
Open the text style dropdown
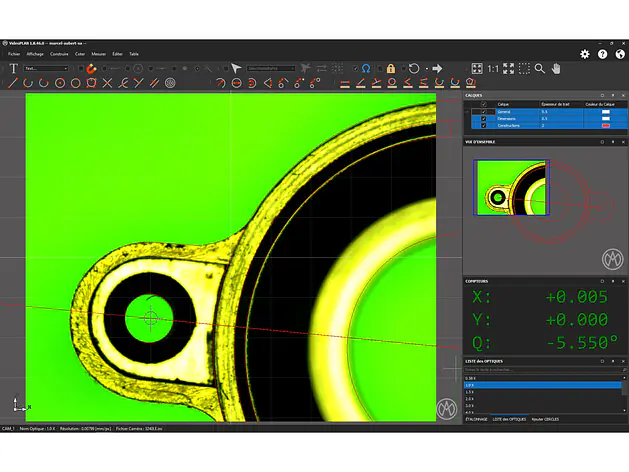coord(46,68)
